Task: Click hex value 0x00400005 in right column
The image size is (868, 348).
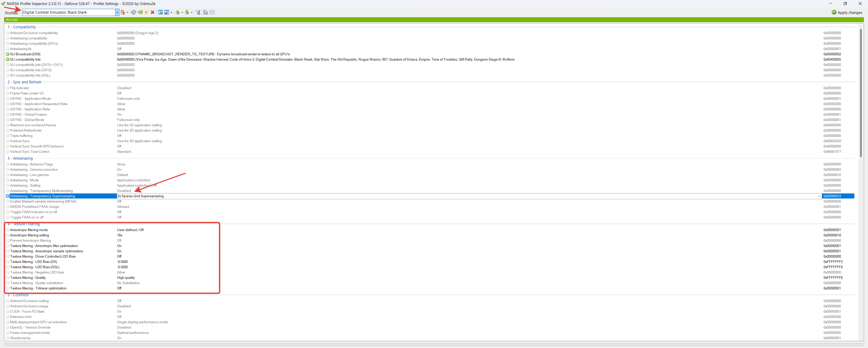Action: tap(832, 60)
